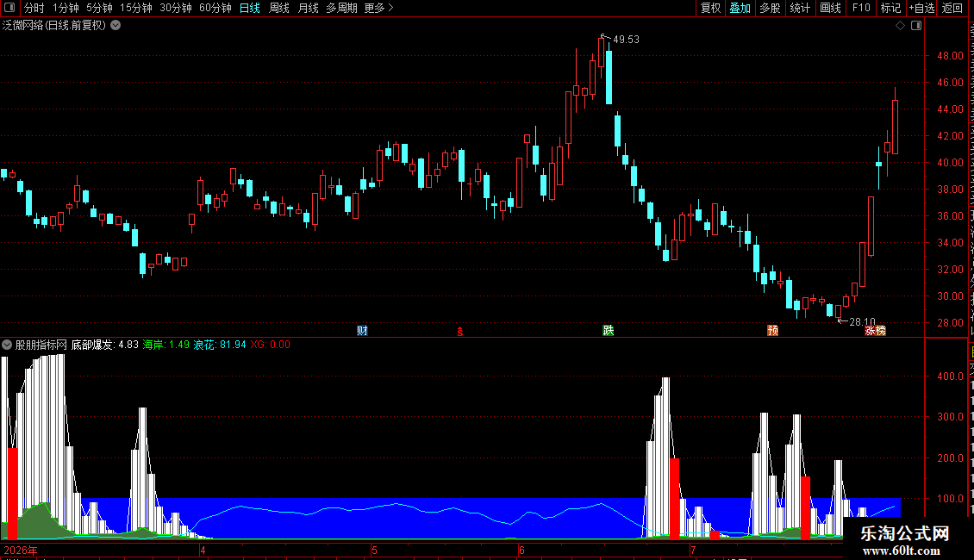Click the 49.53 high price label
The image size is (974, 560).
click(626, 40)
